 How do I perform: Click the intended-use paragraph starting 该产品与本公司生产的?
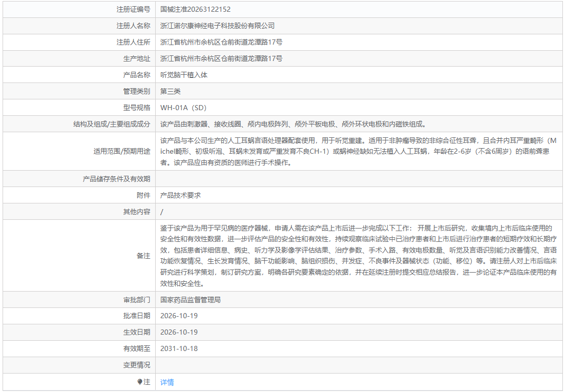tap(359, 151)
